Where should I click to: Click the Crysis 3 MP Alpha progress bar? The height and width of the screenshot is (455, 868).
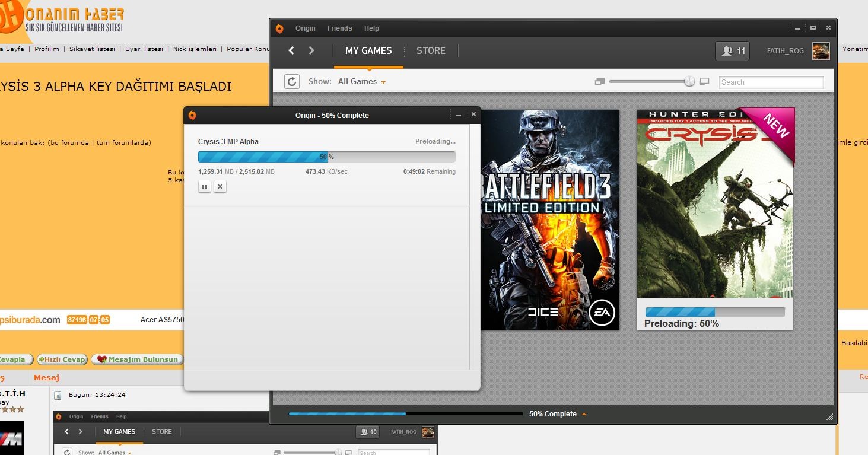327,157
